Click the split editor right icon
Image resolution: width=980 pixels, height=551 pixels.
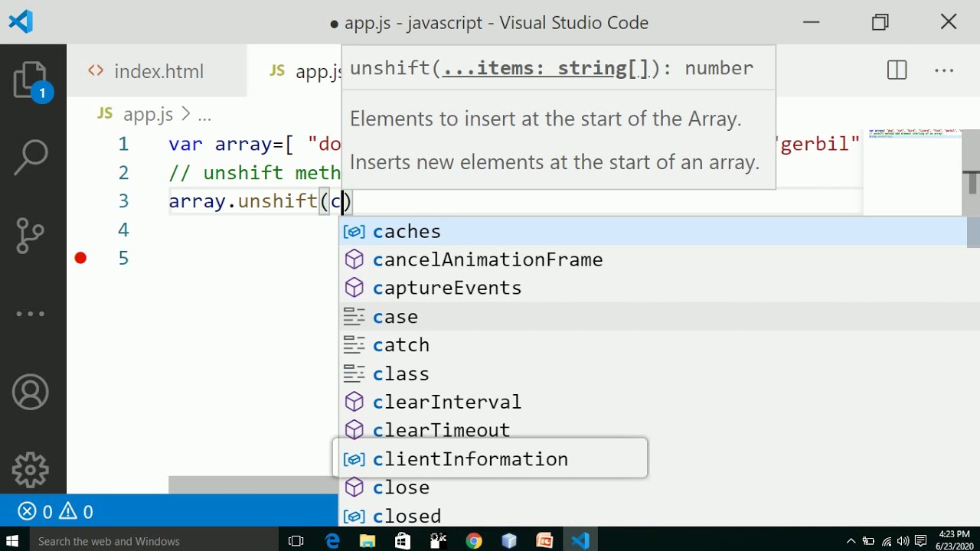897,70
